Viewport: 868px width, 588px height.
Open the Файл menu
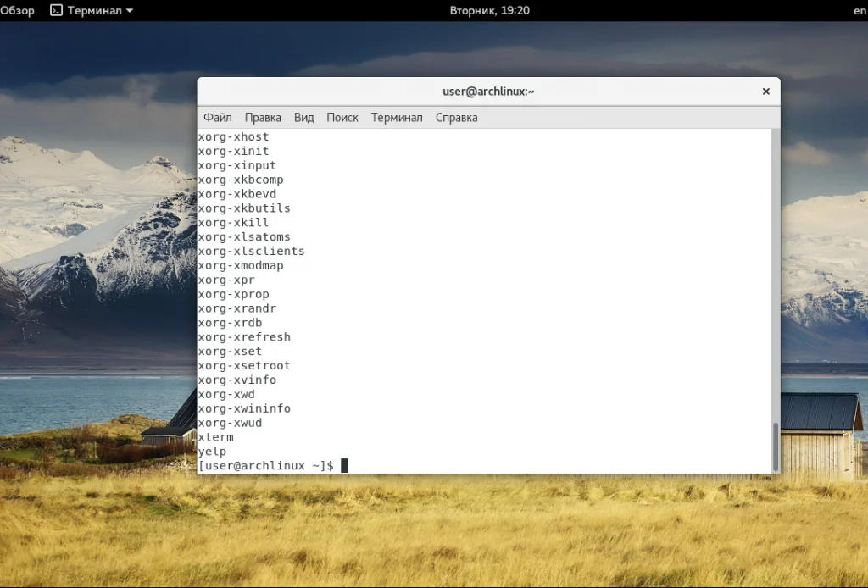click(x=218, y=118)
